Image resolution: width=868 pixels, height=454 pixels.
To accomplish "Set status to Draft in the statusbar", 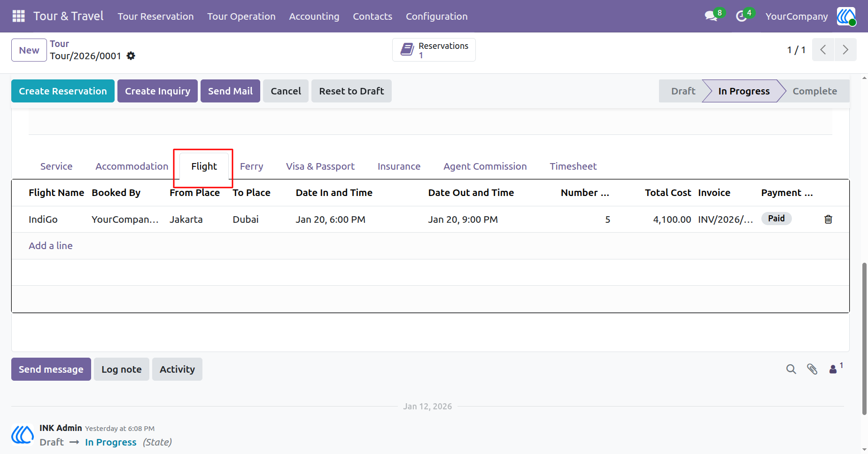I will [683, 91].
